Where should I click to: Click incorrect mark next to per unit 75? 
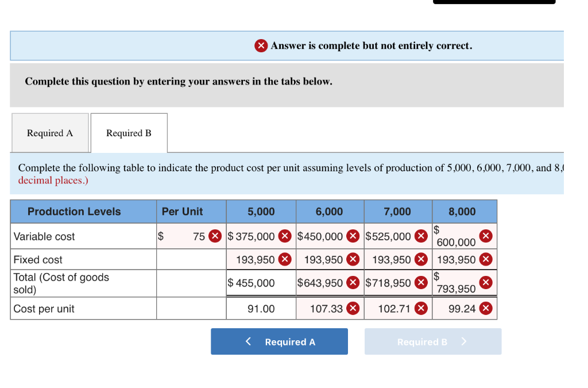click(x=215, y=236)
